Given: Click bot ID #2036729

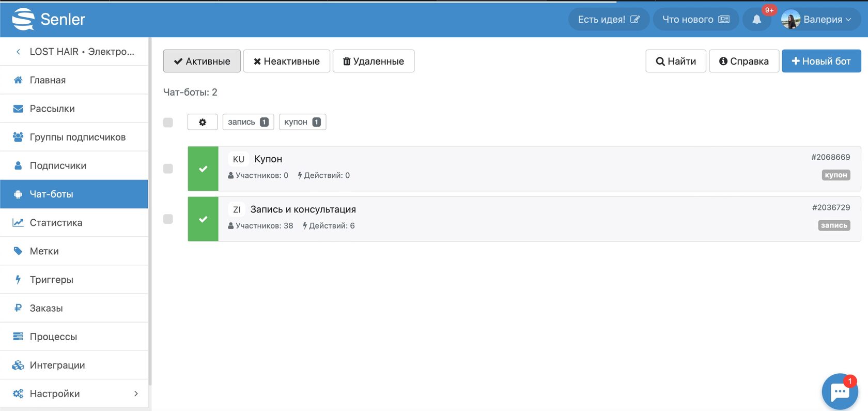Looking at the screenshot, I should point(831,207).
